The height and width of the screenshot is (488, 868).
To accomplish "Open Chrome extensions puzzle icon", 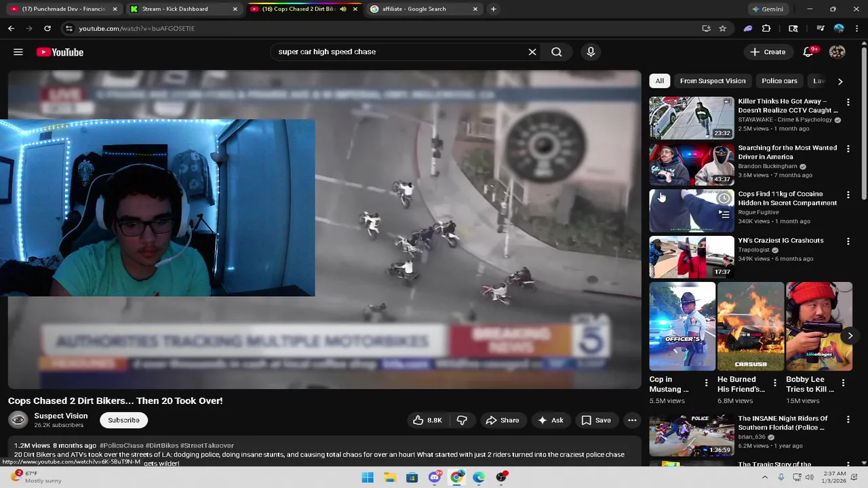I will [x=766, y=28].
